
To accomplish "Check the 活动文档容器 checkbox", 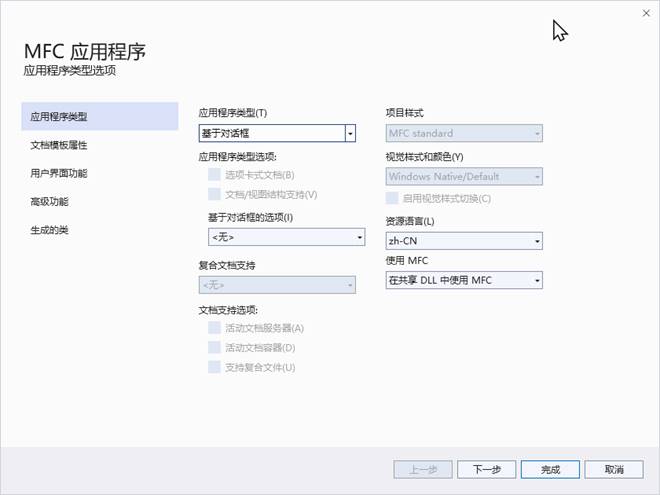I will (x=214, y=347).
